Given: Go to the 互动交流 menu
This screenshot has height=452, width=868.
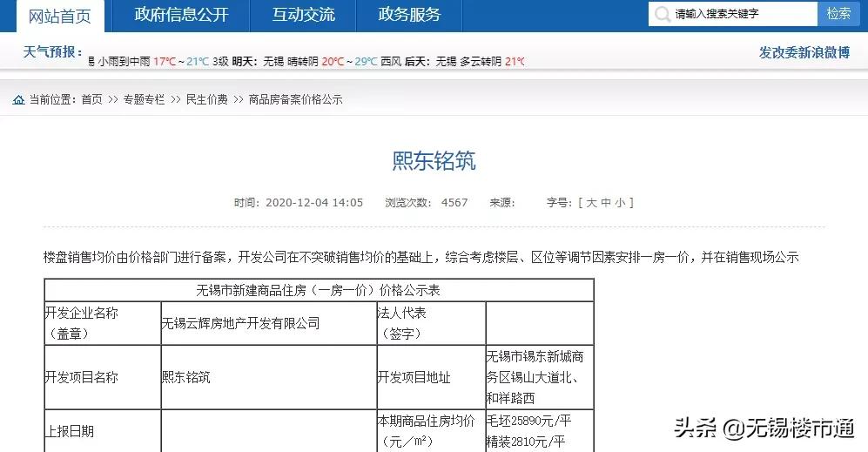Looking at the screenshot, I should pyautogui.click(x=303, y=15).
